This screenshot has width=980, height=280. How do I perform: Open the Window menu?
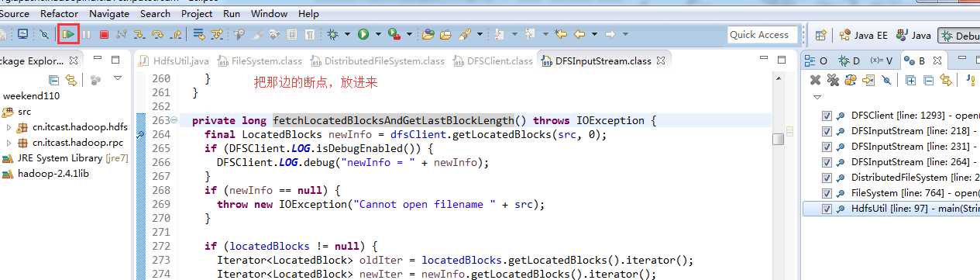point(270,13)
